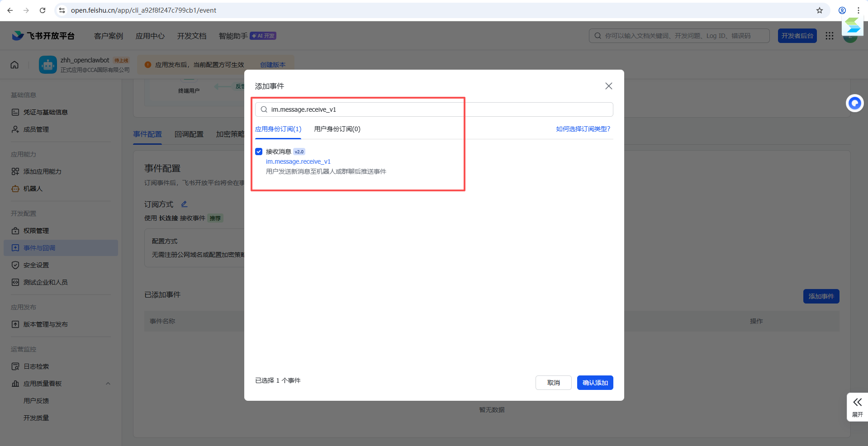The width and height of the screenshot is (868, 446).
Task: Click the 成员管理 person icon
Action: click(x=15, y=129)
